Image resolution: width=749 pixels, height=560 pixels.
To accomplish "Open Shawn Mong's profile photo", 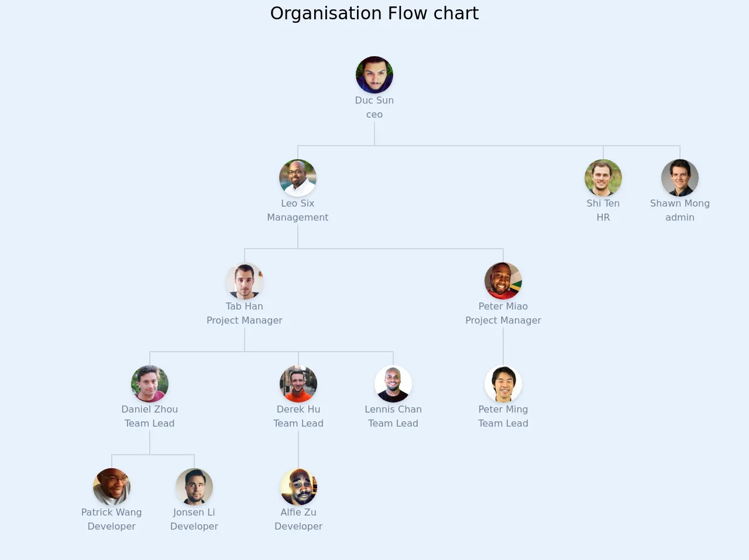I will [x=680, y=178].
